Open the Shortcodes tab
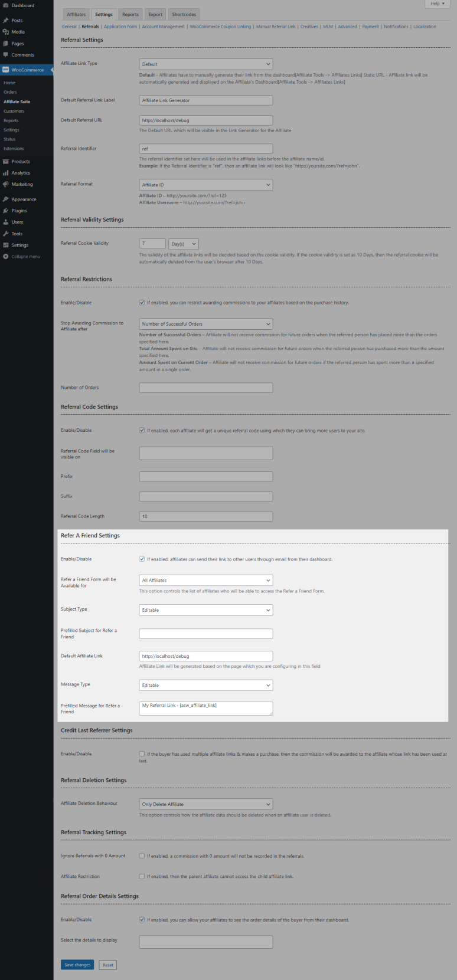457x980 pixels. [184, 14]
